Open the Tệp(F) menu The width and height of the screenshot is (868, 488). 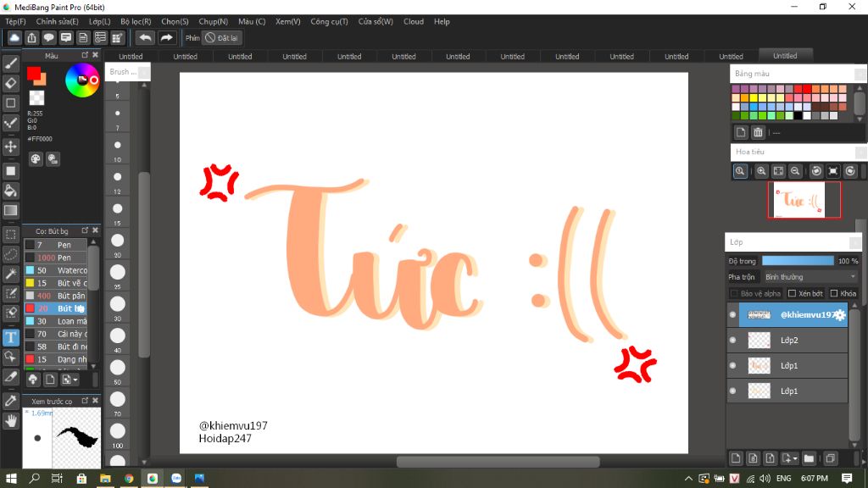15,21
